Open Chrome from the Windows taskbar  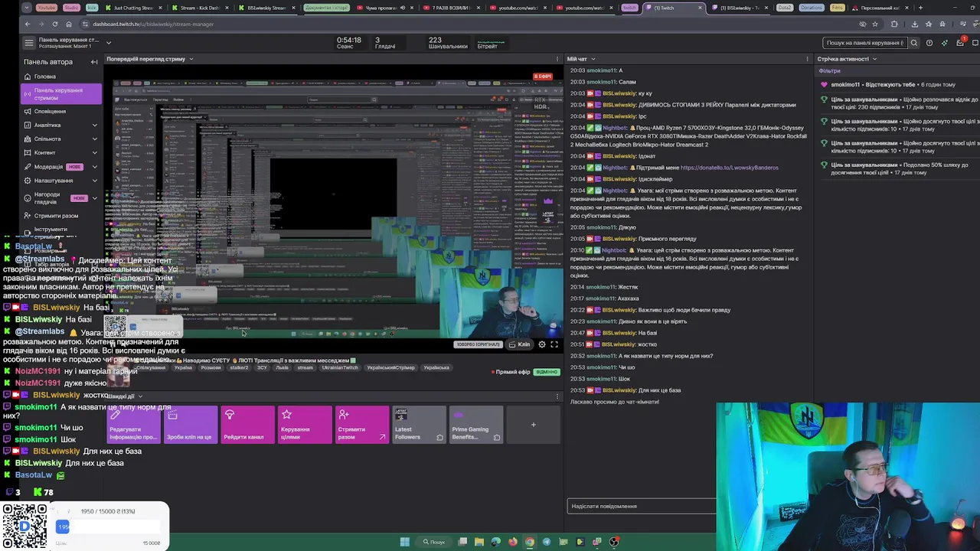tap(530, 542)
